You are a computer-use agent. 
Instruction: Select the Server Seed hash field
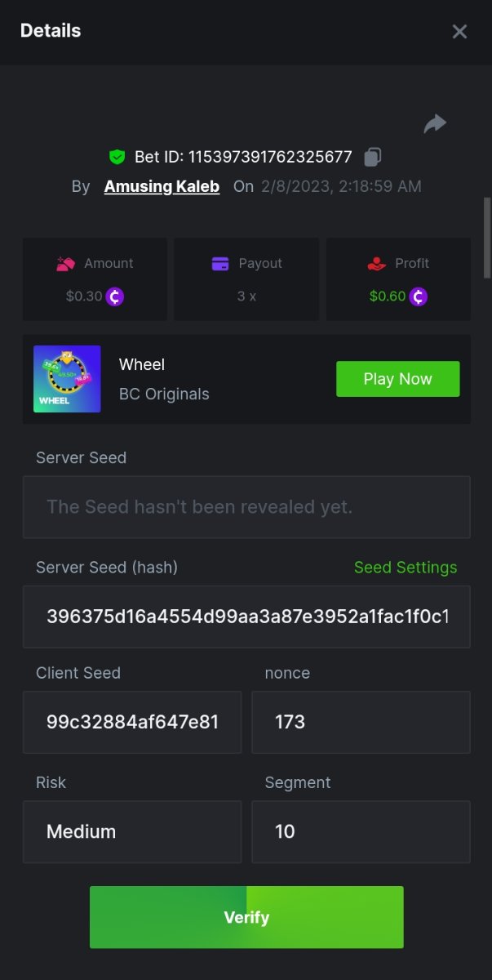[x=246, y=617]
